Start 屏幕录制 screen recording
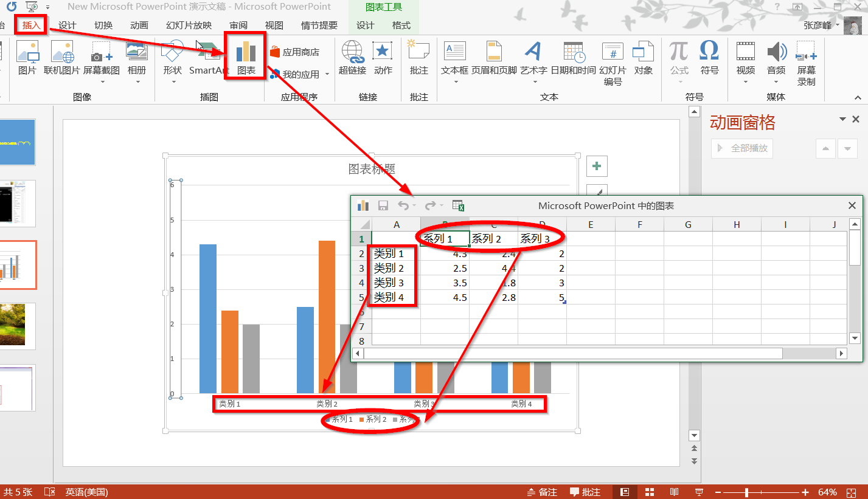This screenshot has width=868, height=499. click(807, 63)
